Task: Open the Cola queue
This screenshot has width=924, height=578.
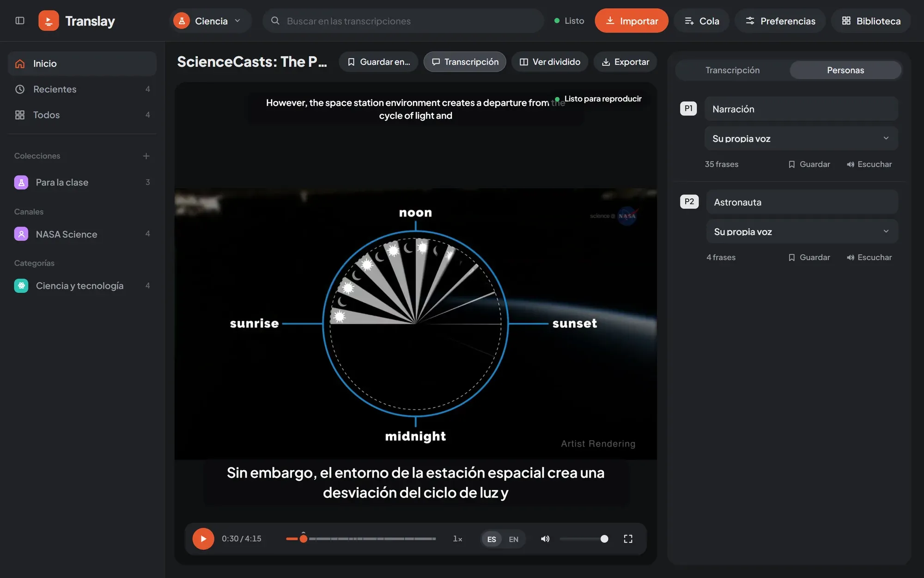Action: 701,21
